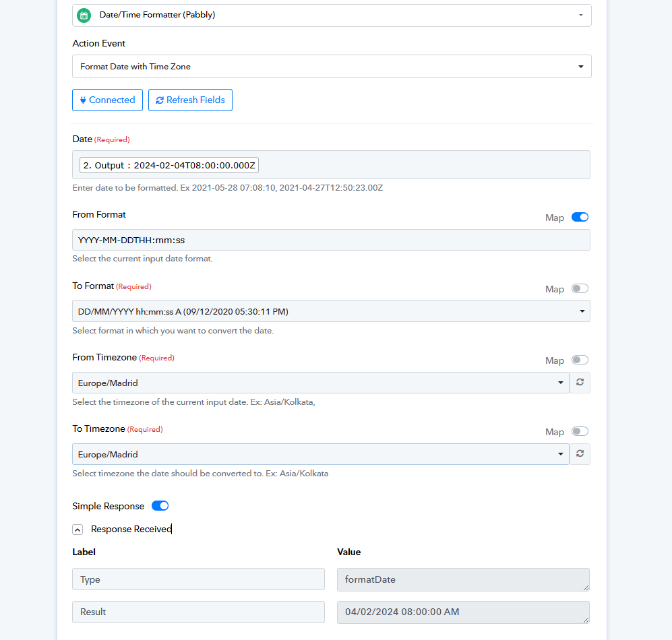Enable the From Timezone Map toggle
Viewport: 672px width, 640px height.
(x=580, y=360)
